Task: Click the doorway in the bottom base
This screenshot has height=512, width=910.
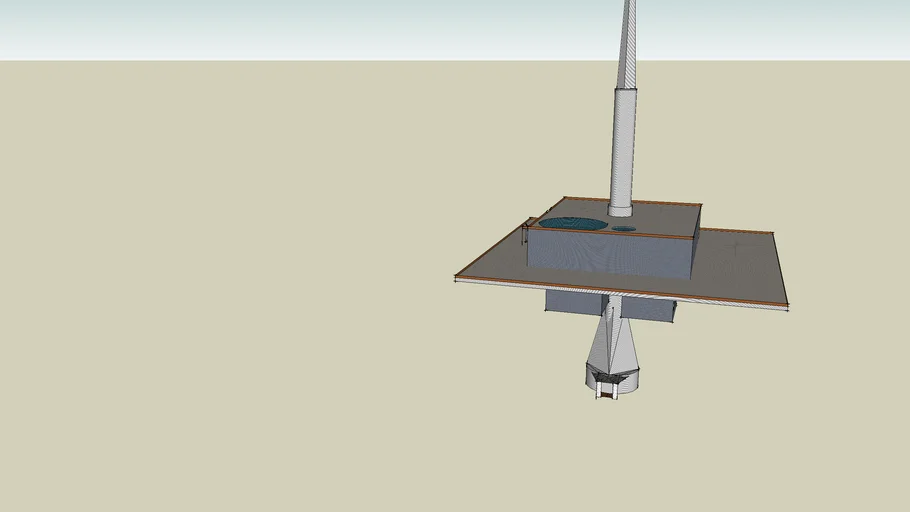Action: click(605, 390)
